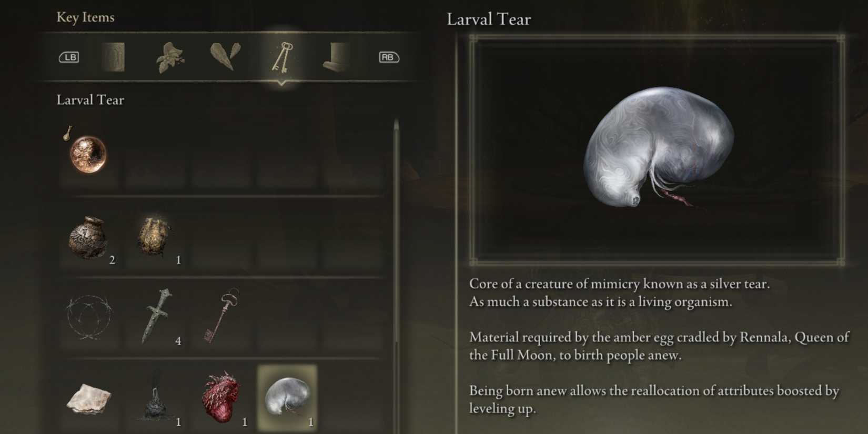Click the large Larval Tear preview image
The height and width of the screenshot is (434, 868).
tap(657, 150)
